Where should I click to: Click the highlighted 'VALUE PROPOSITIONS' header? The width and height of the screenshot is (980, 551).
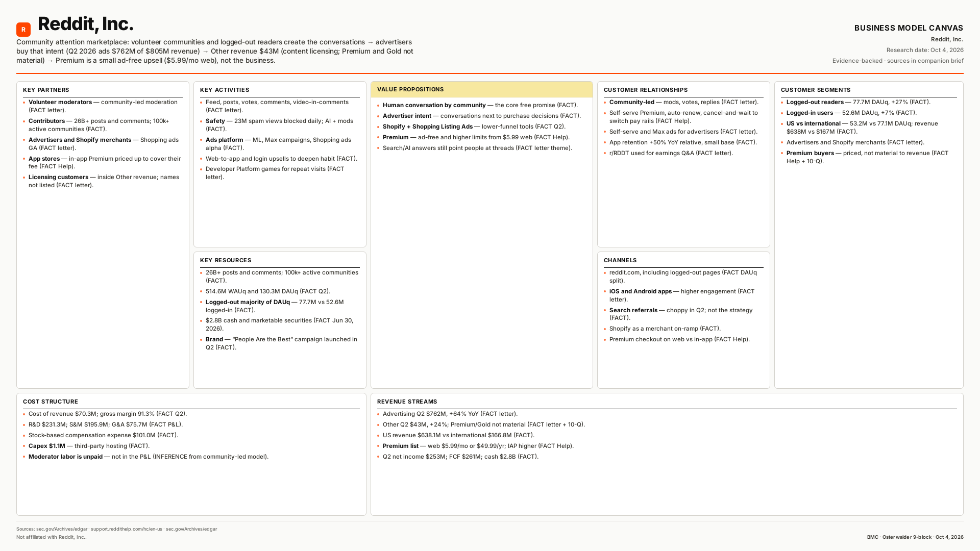coord(481,89)
